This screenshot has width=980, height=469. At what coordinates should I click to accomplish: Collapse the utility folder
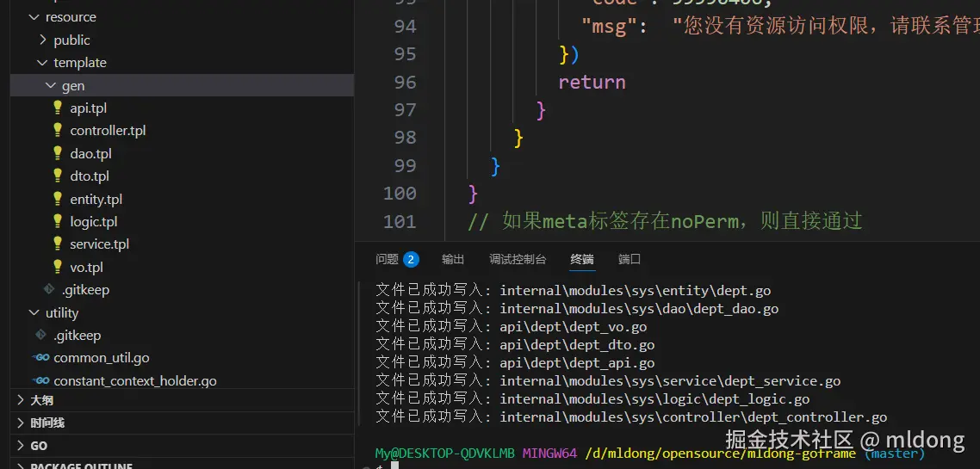tap(34, 312)
